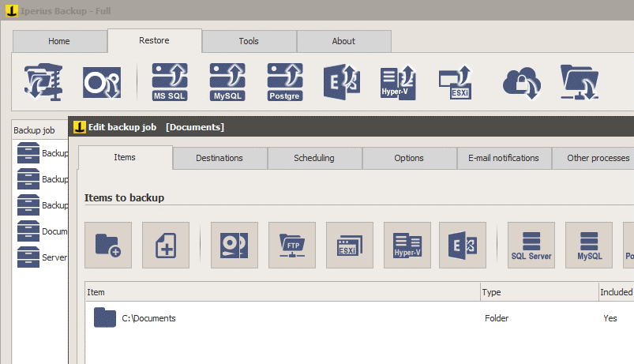Open ESXi restore in ribbon

pos(456,82)
